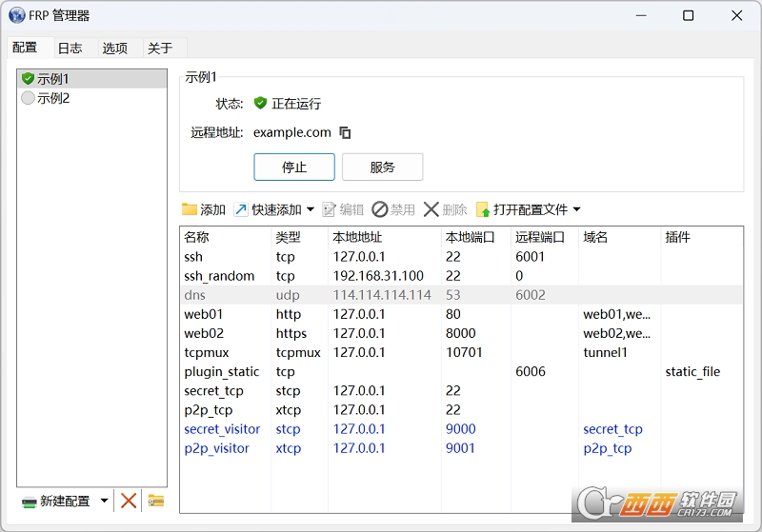Image resolution: width=762 pixels, height=532 pixels.
Task: Click the 192.168.31.100 address cell
Action: point(378,276)
